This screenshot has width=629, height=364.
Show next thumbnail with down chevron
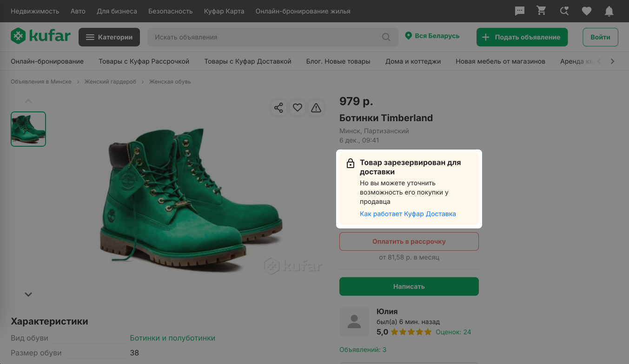pyautogui.click(x=28, y=294)
